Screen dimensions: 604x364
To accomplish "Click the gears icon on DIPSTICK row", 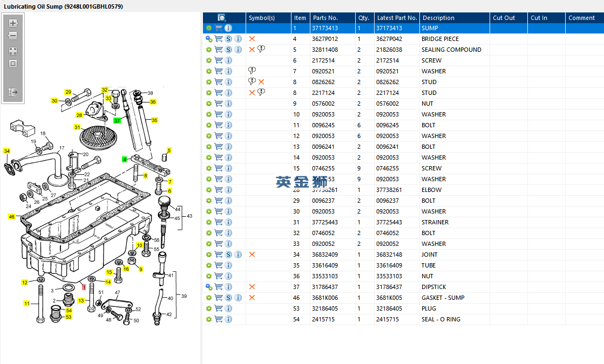I will (x=209, y=287).
